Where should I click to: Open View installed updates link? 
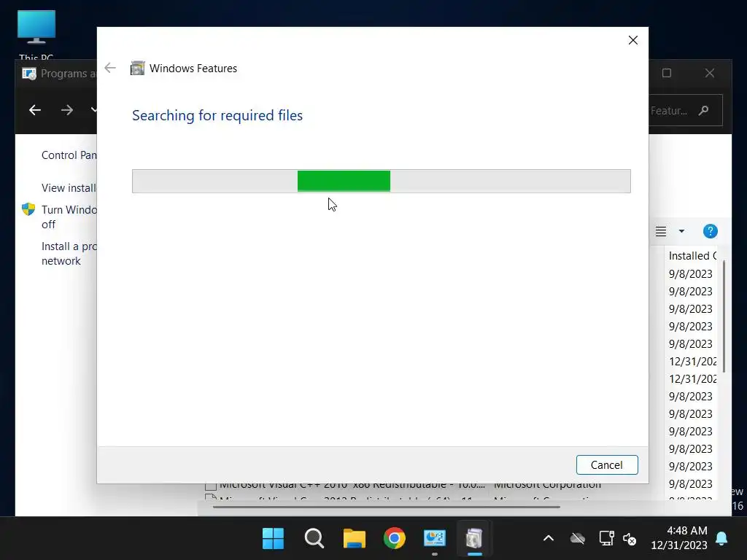(x=69, y=188)
